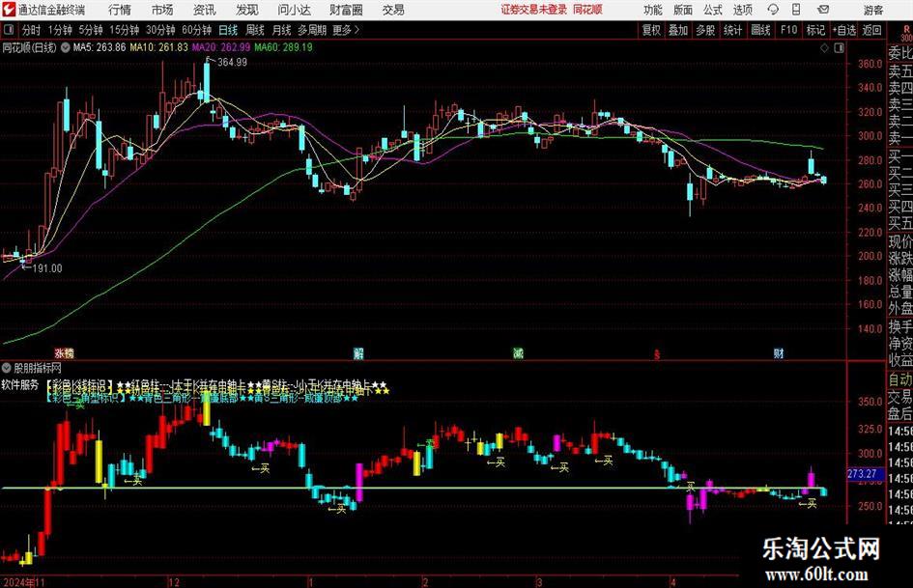This screenshot has width=913, height=588.
Task: Expand the 同花顺(日线) indicator dropdown arrow
Action: pos(66,47)
